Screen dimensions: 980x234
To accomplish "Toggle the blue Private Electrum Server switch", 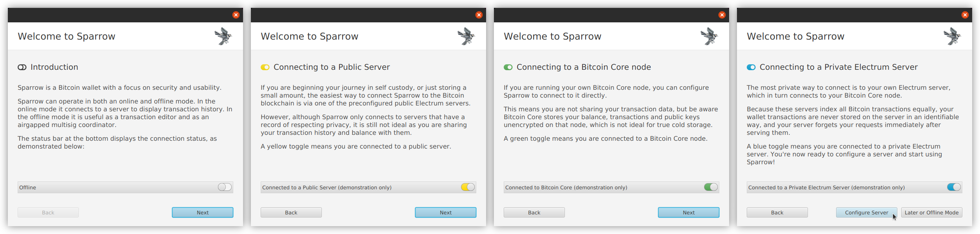I will coord(954,187).
